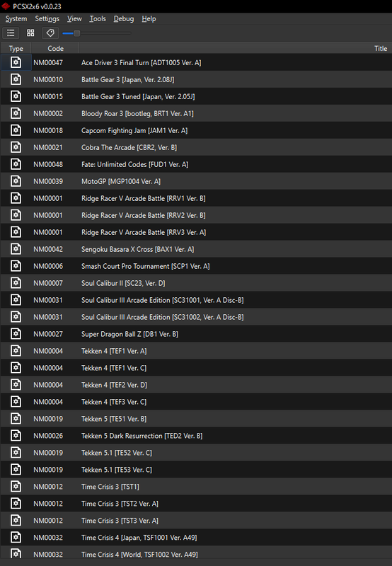Sort by the Type column header

(x=16, y=48)
